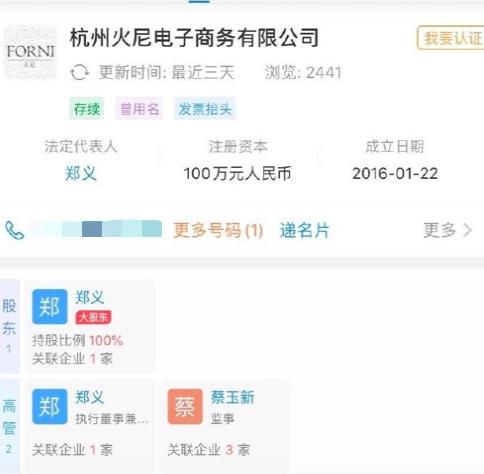Open the FORNI company logo
484x474 pixels.
30,52
